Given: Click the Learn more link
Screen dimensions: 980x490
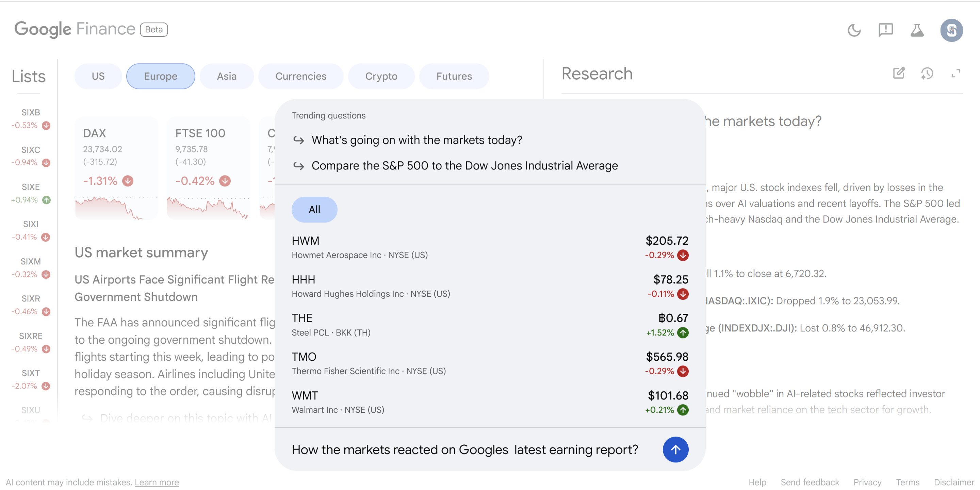Looking at the screenshot, I should click(157, 483).
